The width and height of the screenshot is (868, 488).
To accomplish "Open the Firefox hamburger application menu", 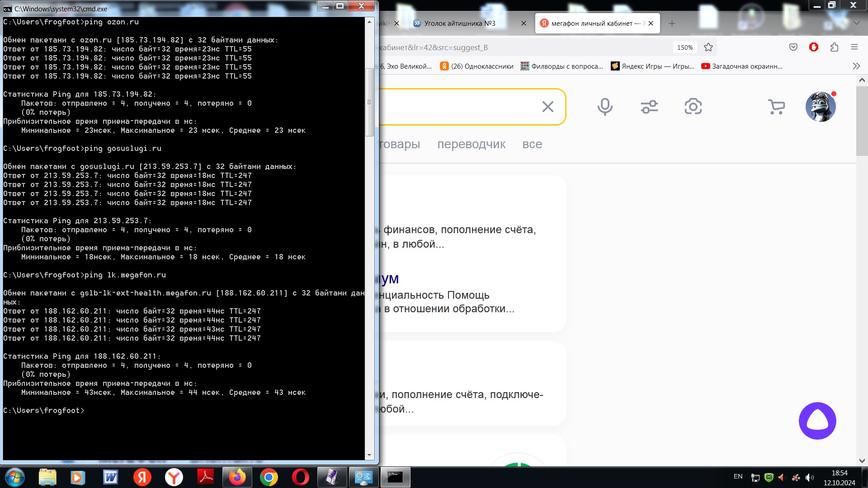I will click(854, 47).
